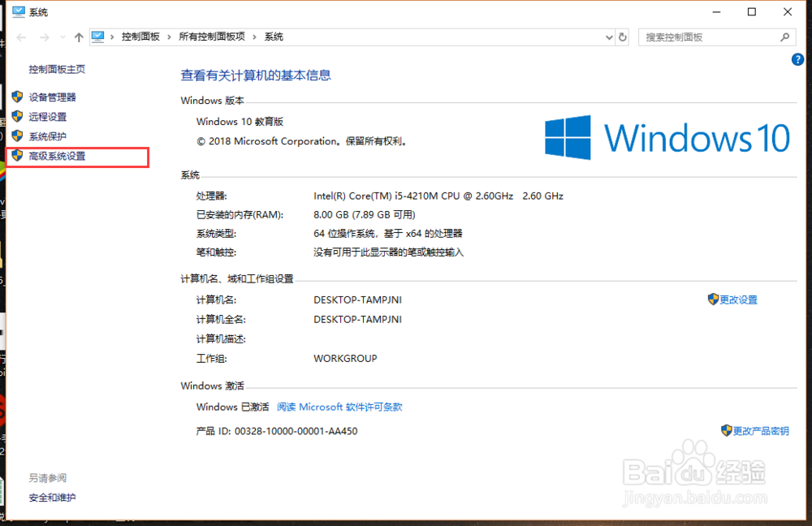This screenshot has width=812, height=526.
Task: Click the Advanced system settings shield icon
Action: (17, 156)
